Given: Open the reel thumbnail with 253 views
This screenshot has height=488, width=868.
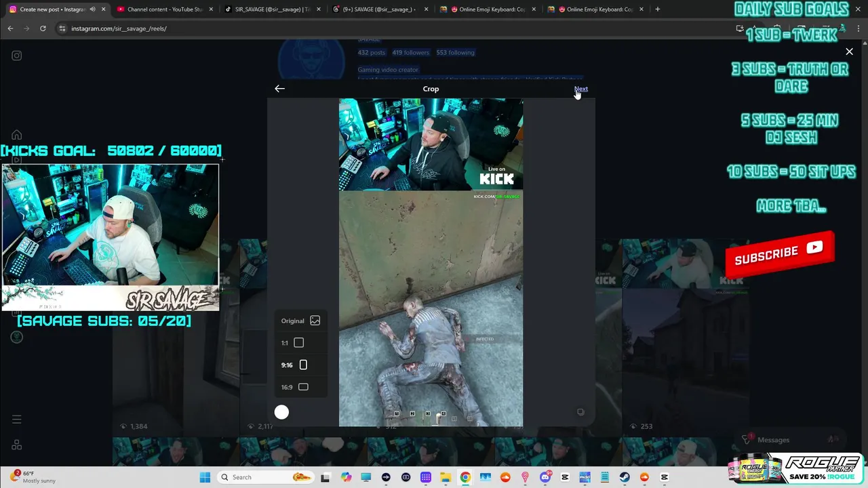Looking at the screenshot, I should 685,336.
